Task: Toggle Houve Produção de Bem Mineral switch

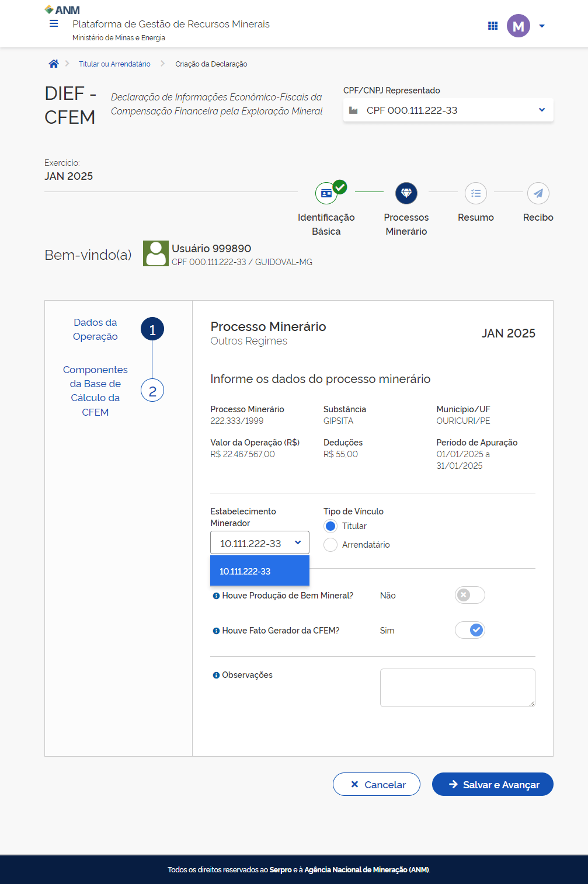Action: tap(469, 595)
